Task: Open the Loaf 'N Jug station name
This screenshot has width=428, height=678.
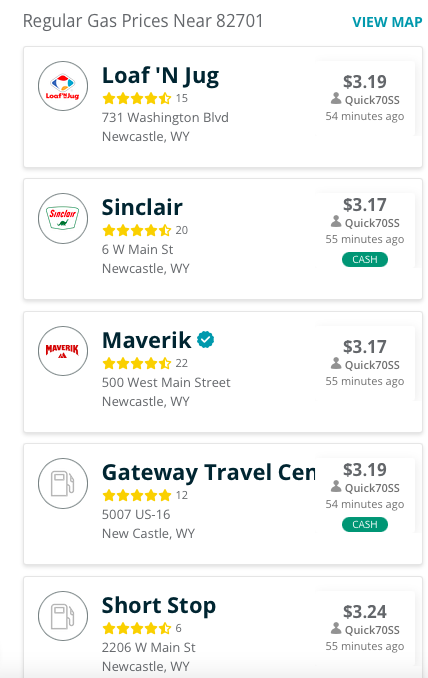Action: coord(160,76)
